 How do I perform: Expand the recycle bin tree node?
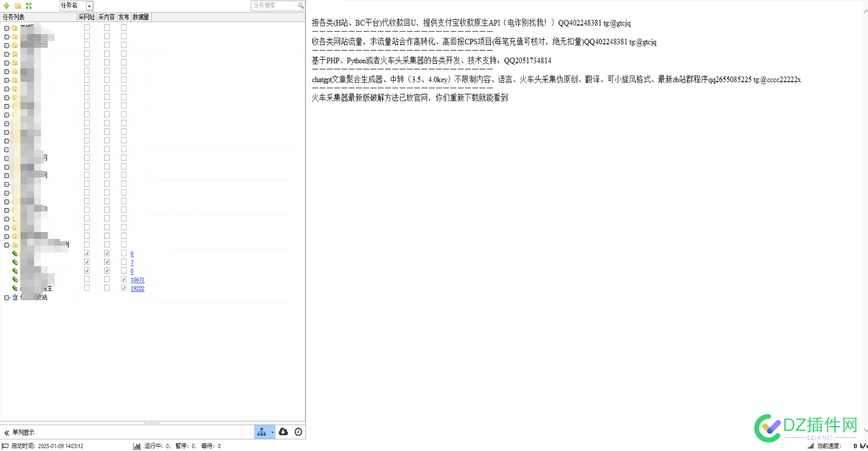[x=7, y=297]
